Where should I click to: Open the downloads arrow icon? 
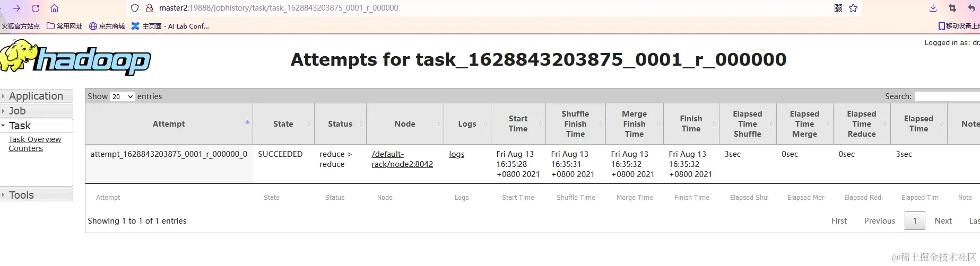pyautogui.click(x=933, y=8)
